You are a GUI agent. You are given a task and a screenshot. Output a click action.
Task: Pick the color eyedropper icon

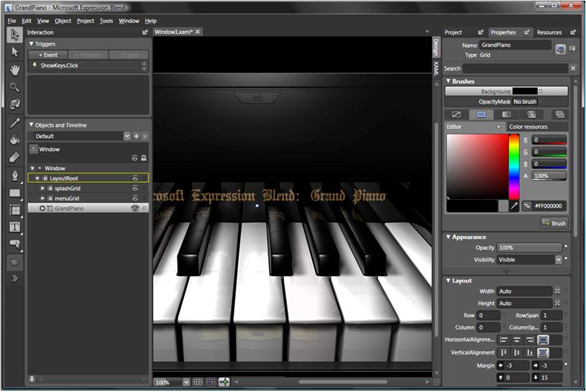click(514, 206)
